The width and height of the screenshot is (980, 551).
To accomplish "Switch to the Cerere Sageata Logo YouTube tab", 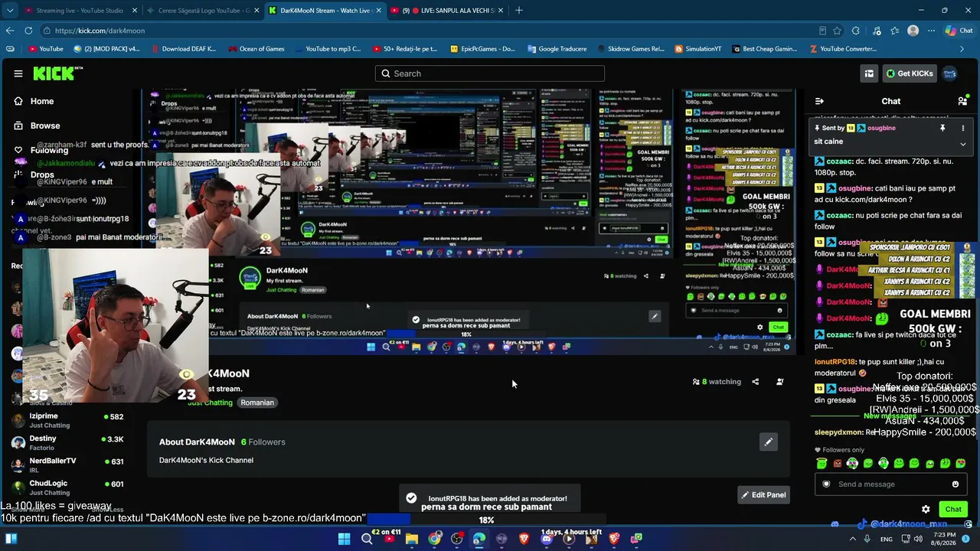I will (x=203, y=10).
